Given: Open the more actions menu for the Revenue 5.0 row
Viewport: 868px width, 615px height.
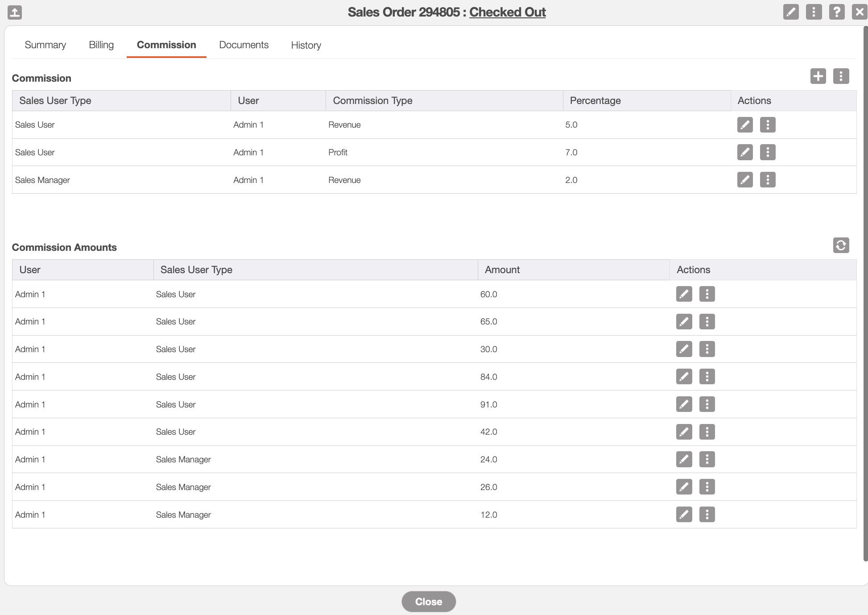Looking at the screenshot, I should pos(767,125).
